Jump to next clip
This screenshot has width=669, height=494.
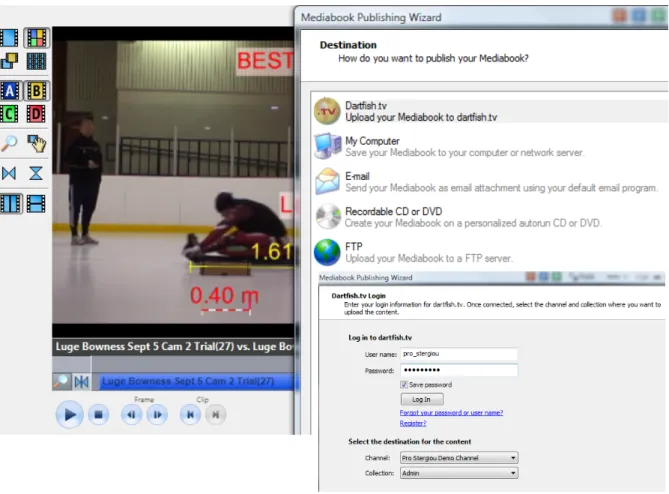click(216, 414)
